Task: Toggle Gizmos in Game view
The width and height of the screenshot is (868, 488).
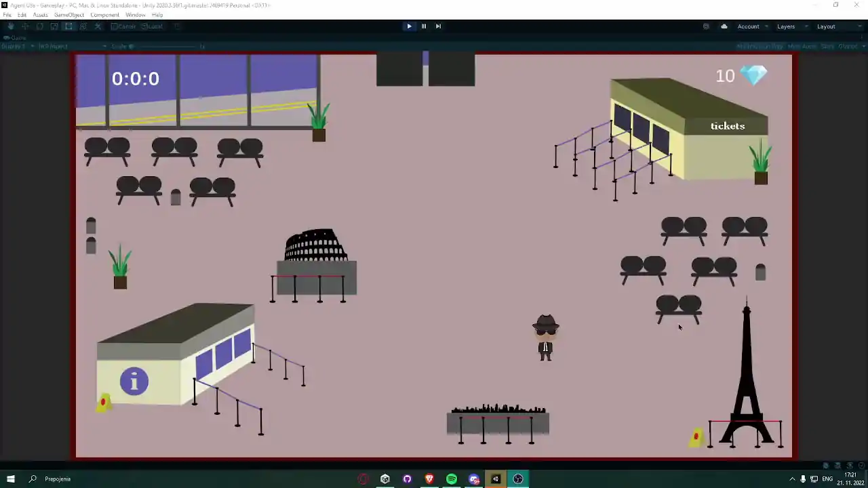Action: pos(848,47)
